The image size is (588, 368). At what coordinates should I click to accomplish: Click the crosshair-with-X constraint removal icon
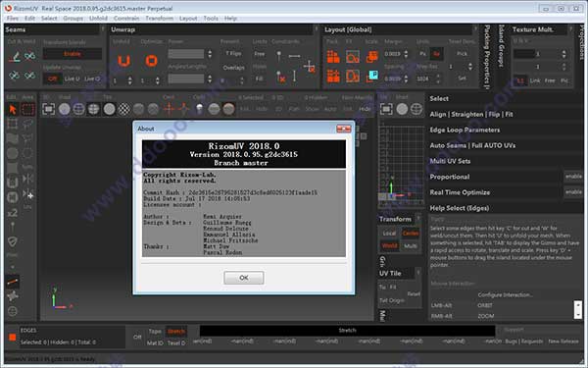point(310,67)
